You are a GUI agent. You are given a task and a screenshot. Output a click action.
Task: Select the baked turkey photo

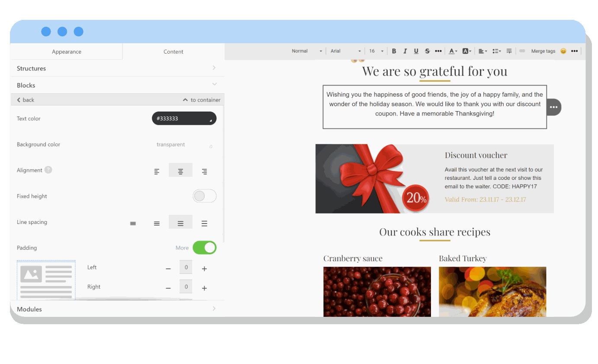pos(492,292)
